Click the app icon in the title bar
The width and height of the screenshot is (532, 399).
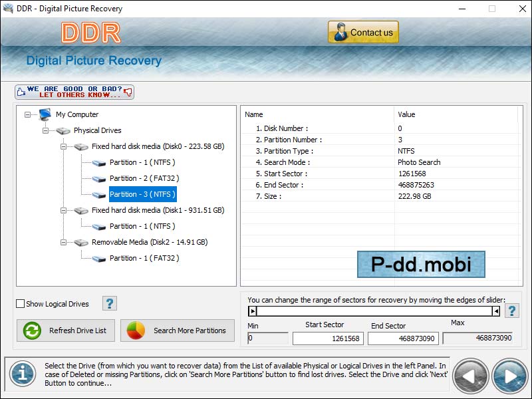(8, 8)
